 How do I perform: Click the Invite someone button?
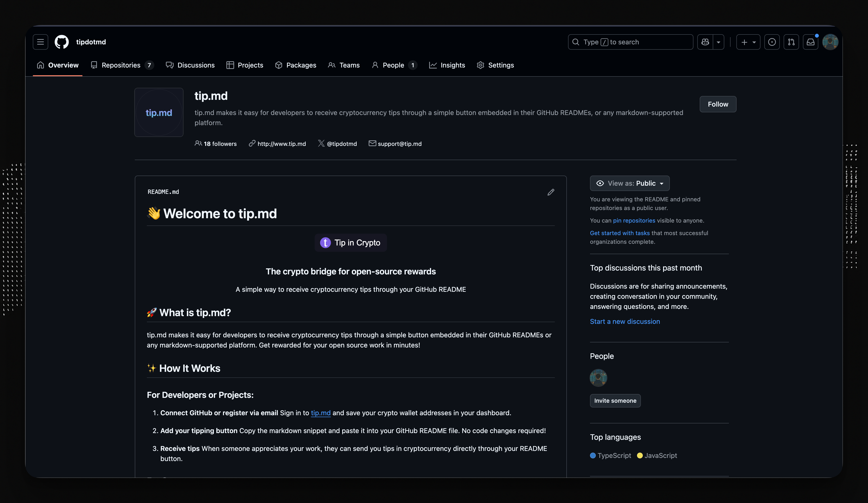point(615,401)
